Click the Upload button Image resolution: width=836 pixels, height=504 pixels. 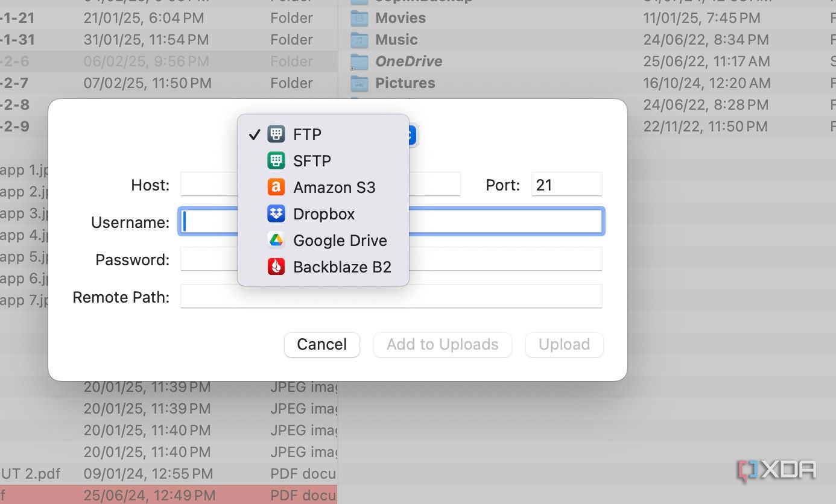[564, 344]
